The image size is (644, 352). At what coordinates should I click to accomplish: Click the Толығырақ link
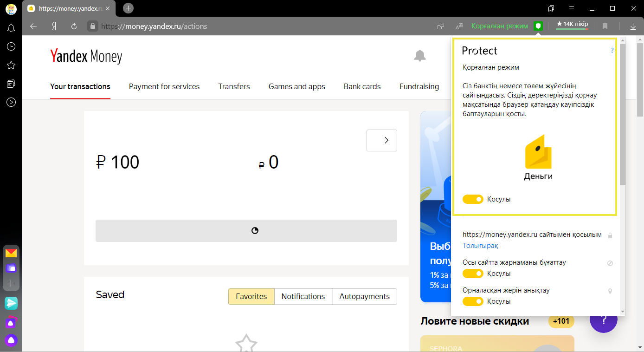pyautogui.click(x=480, y=246)
